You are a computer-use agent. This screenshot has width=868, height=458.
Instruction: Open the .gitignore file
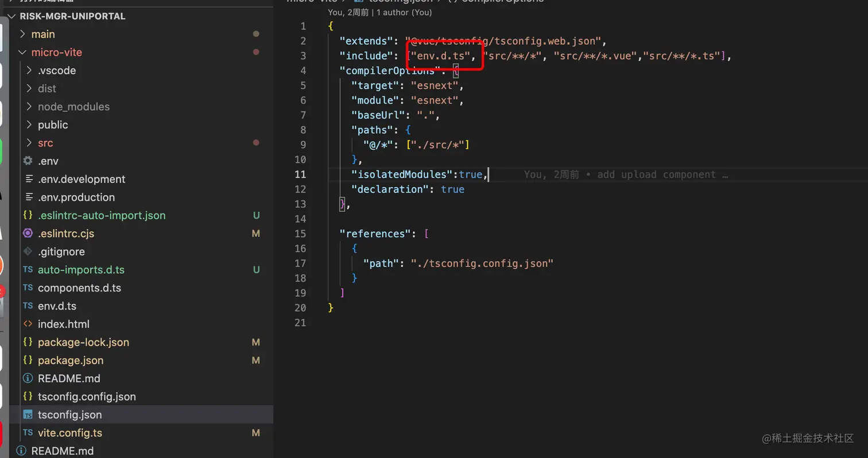click(x=61, y=251)
